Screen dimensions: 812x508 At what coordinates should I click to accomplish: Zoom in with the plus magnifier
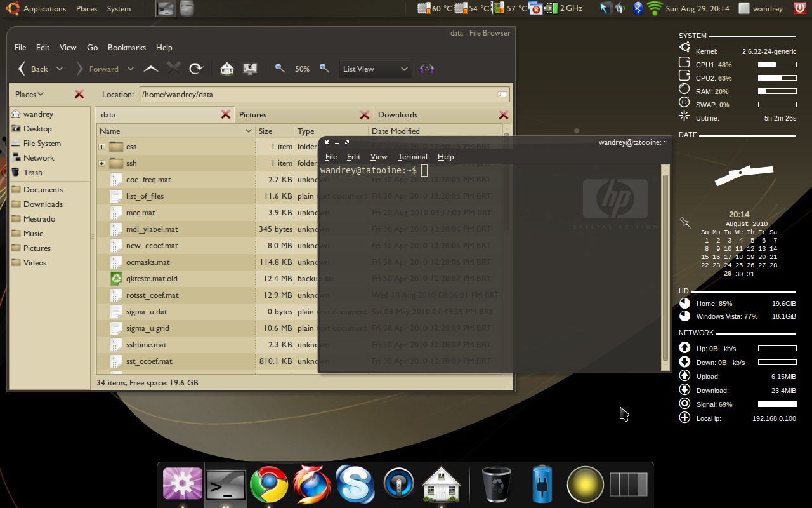324,68
